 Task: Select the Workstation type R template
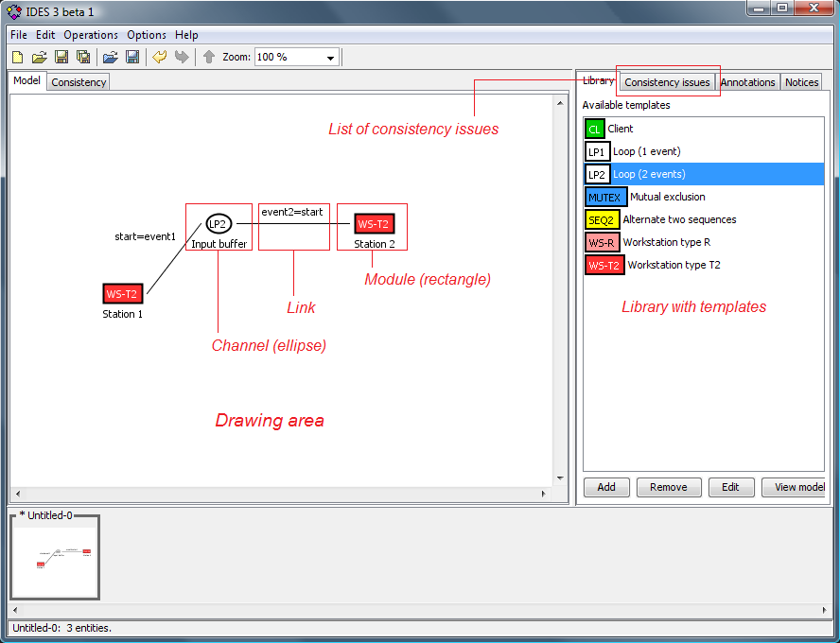(x=666, y=242)
